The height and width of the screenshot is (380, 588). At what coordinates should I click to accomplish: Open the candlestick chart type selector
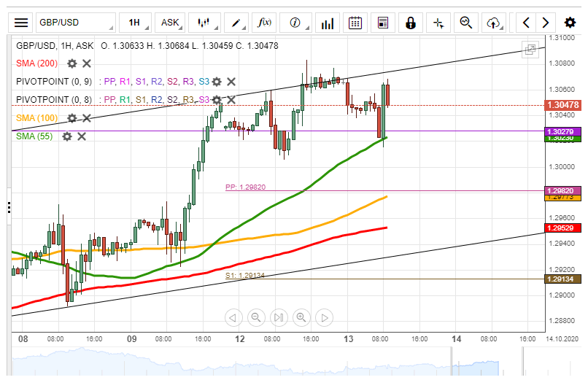coord(204,23)
